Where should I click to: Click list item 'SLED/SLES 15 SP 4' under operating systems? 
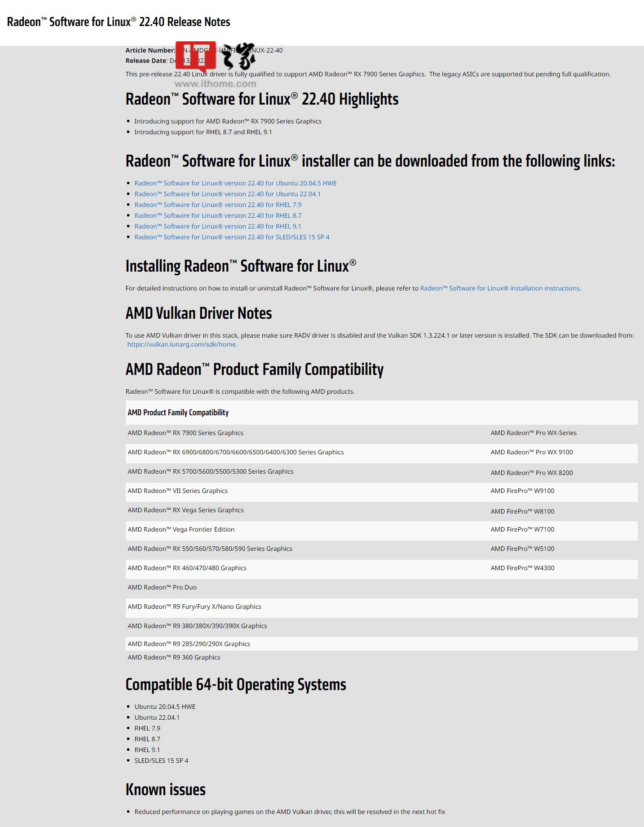coord(161,761)
